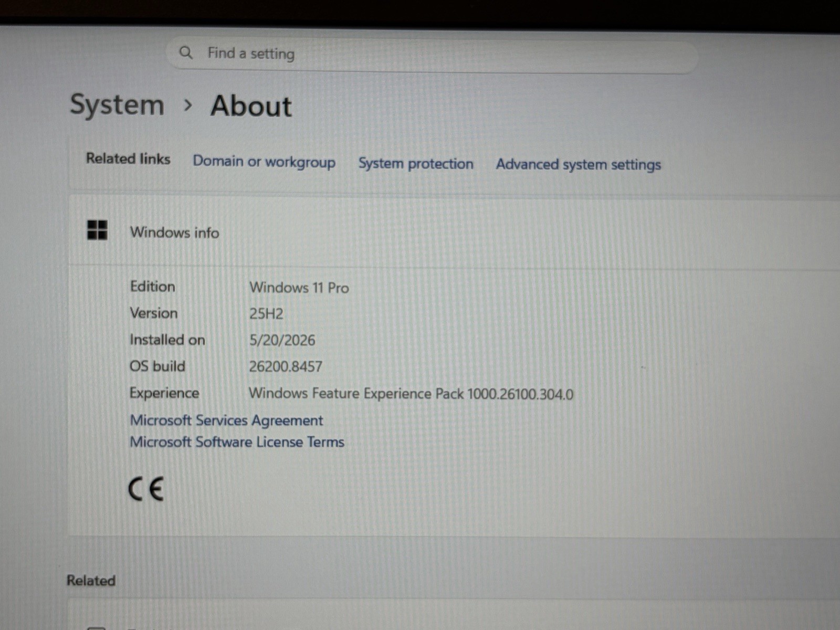The width and height of the screenshot is (840, 630).
Task: Click the search magnifier icon
Action: coord(186,52)
